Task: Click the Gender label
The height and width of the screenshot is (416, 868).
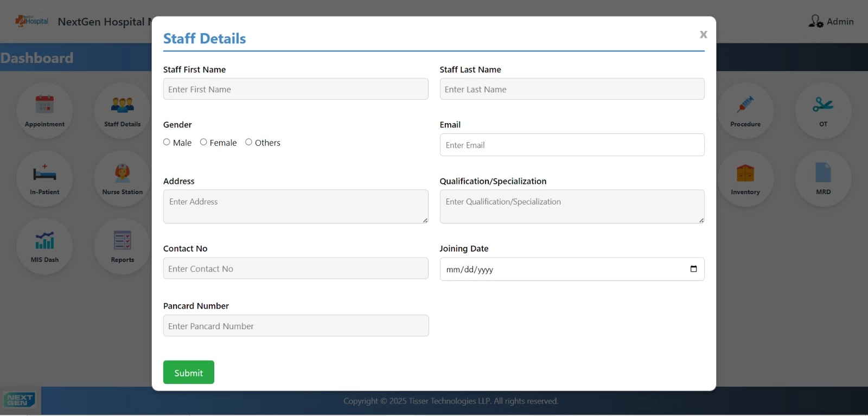Action: tap(177, 125)
